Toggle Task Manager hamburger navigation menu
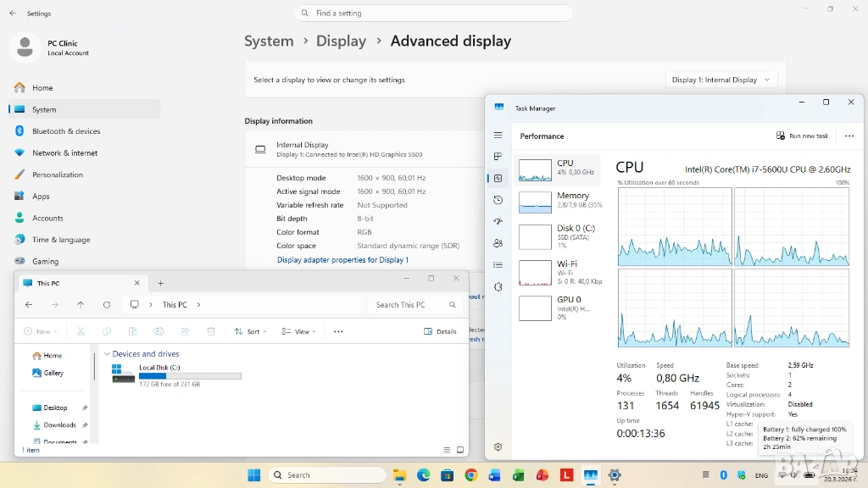The image size is (868, 488). click(498, 136)
